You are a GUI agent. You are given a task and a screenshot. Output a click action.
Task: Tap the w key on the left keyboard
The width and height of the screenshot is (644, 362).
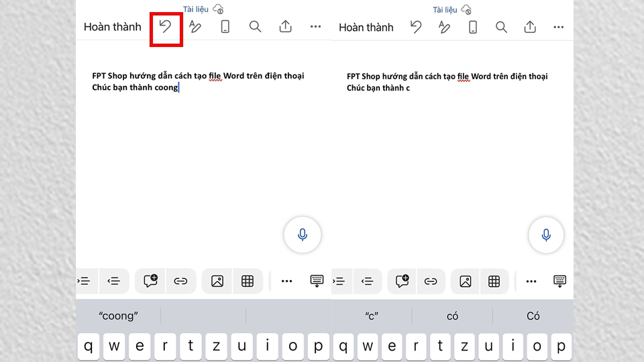pyautogui.click(x=114, y=347)
